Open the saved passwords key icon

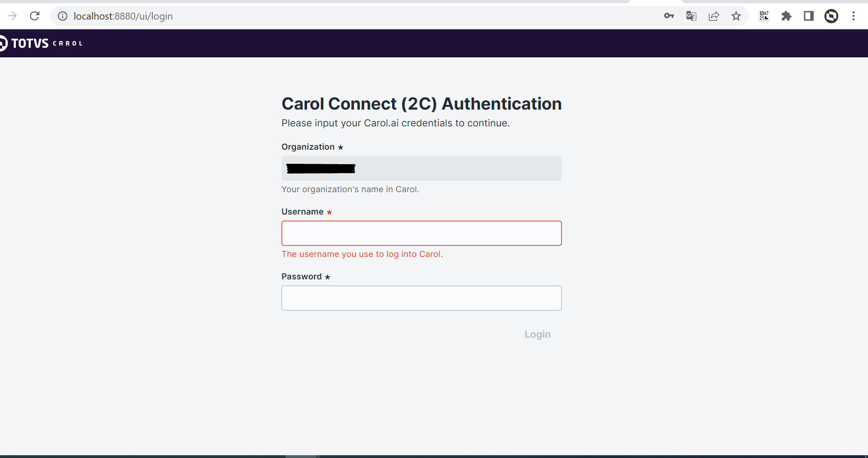(669, 16)
